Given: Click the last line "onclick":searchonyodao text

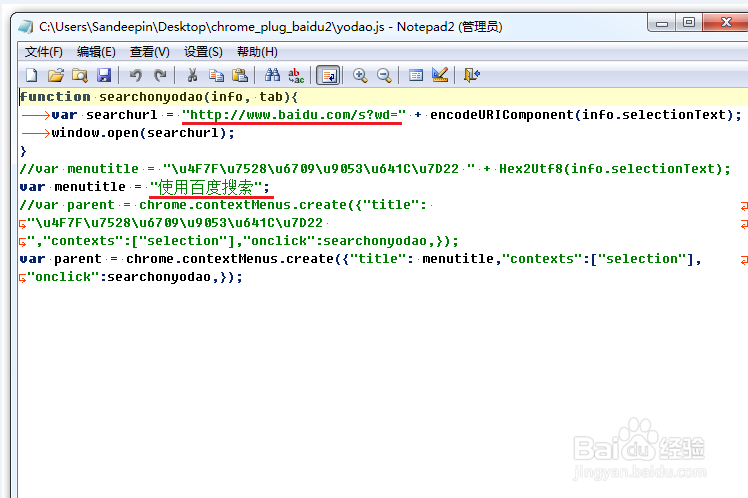Looking at the screenshot, I should 135,277.
